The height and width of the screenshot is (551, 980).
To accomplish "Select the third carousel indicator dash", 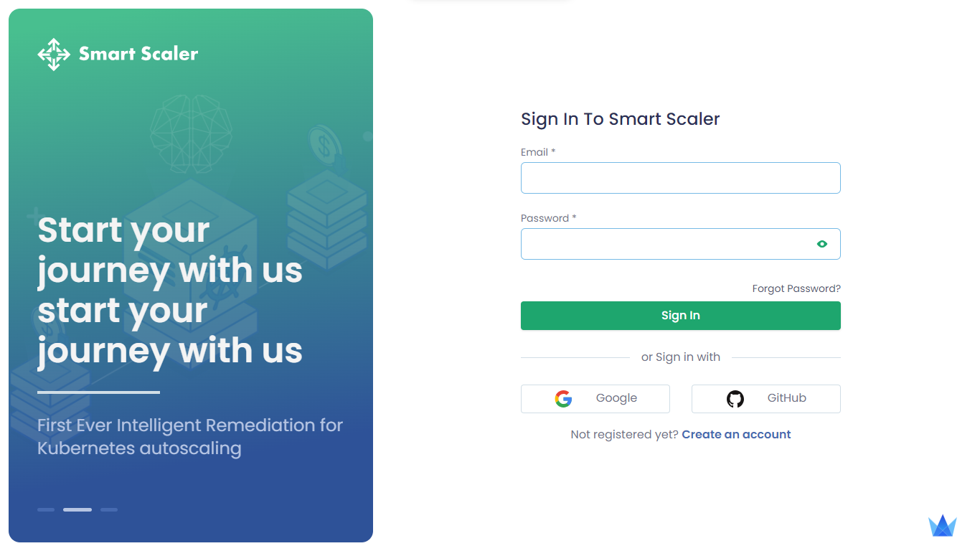I will pos(109,509).
